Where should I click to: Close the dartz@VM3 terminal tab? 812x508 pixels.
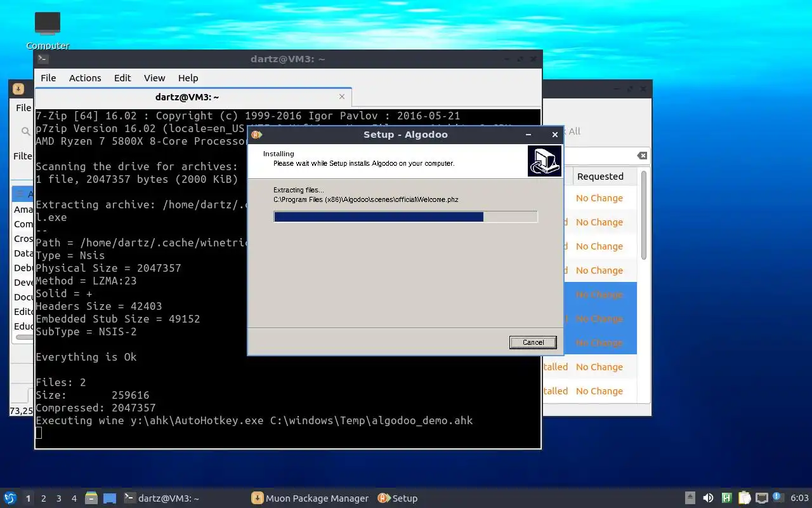pos(342,97)
